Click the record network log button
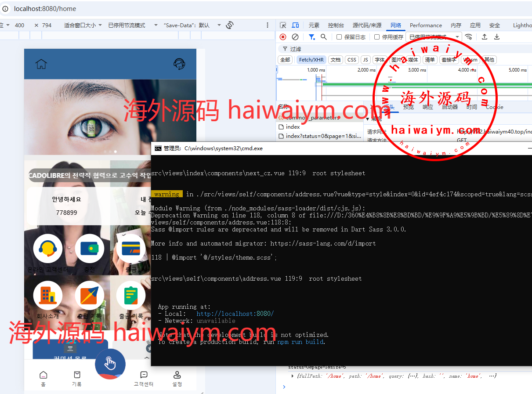532x394 pixels. tap(283, 37)
